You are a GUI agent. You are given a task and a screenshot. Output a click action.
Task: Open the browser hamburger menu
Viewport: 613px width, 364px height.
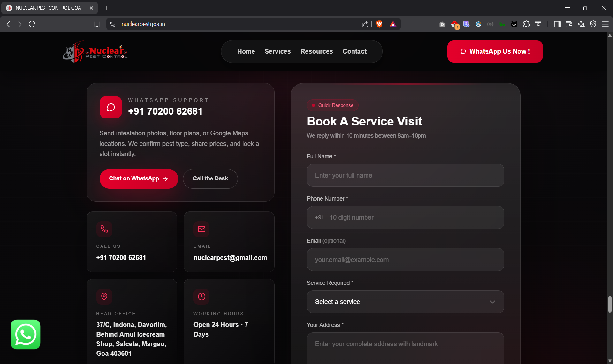(x=605, y=24)
